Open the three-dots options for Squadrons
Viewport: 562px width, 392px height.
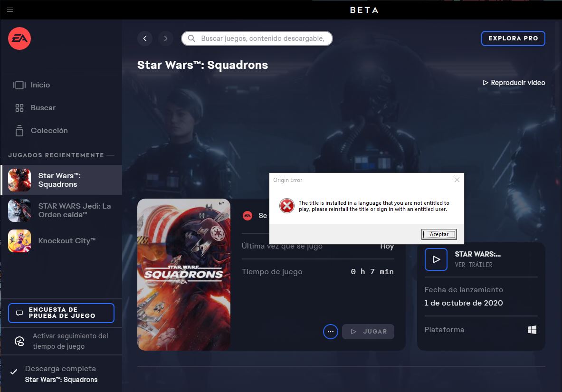point(331,332)
